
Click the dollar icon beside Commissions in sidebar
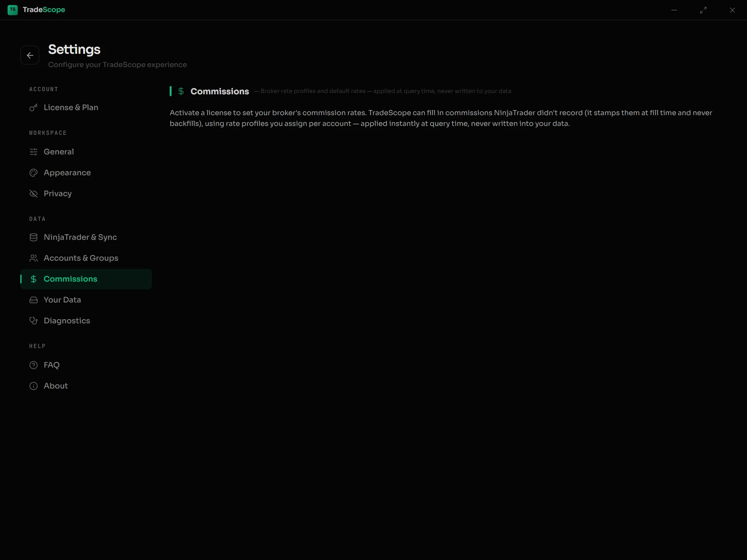point(33,279)
